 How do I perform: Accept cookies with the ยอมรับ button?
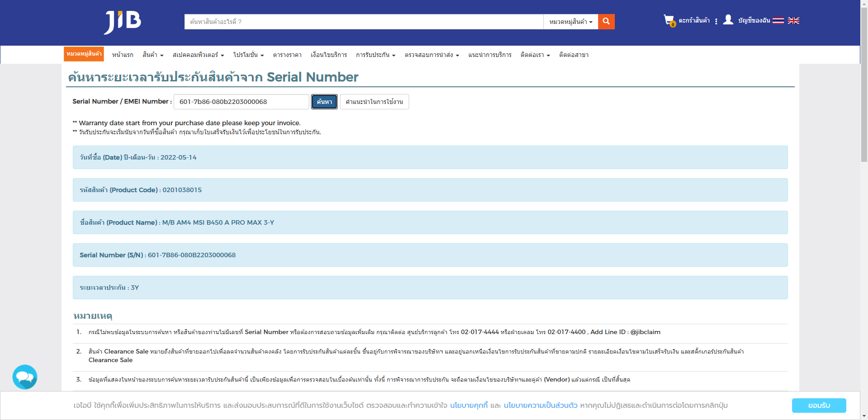(x=819, y=406)
